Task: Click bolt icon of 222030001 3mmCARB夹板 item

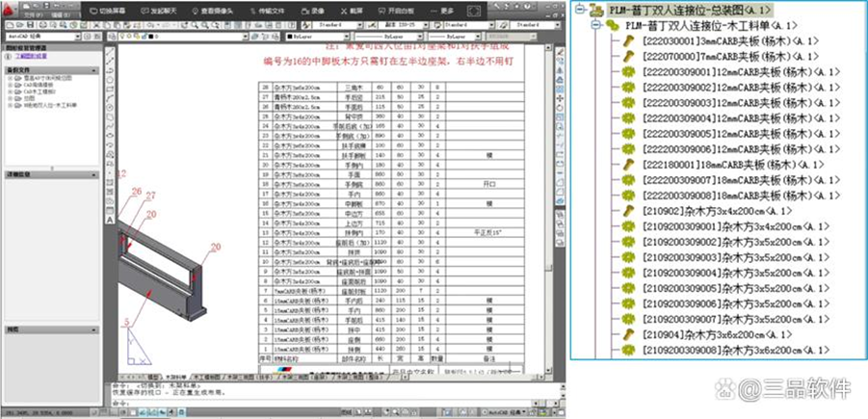Action: click(626, 41)
